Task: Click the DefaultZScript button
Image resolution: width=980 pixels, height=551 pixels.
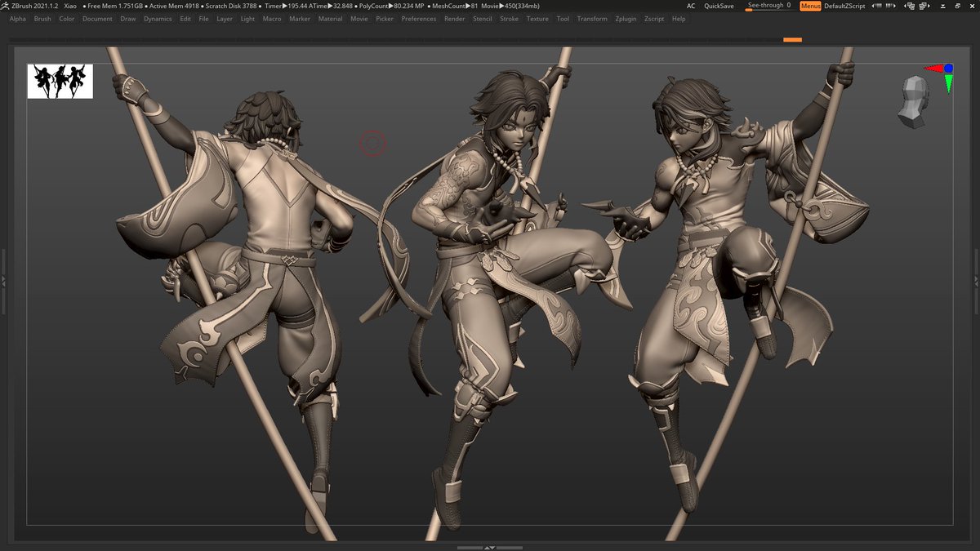Action: point(844,6)
